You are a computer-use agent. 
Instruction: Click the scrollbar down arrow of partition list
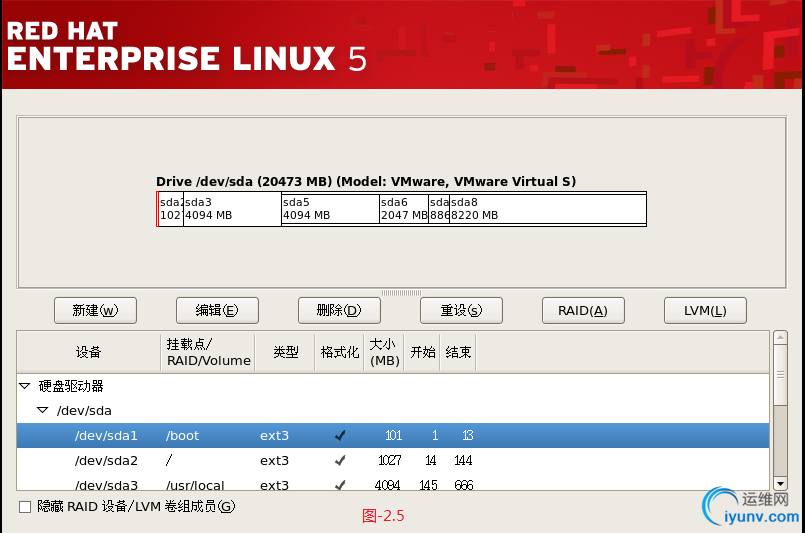click(780, 484)
